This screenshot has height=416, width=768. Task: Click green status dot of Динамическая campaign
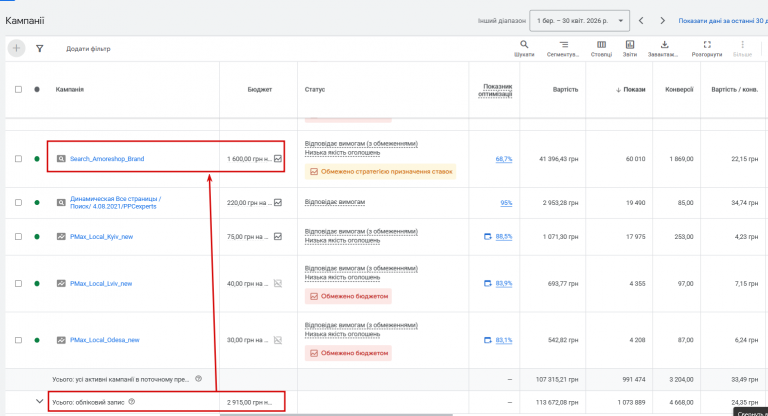point(37,202)
